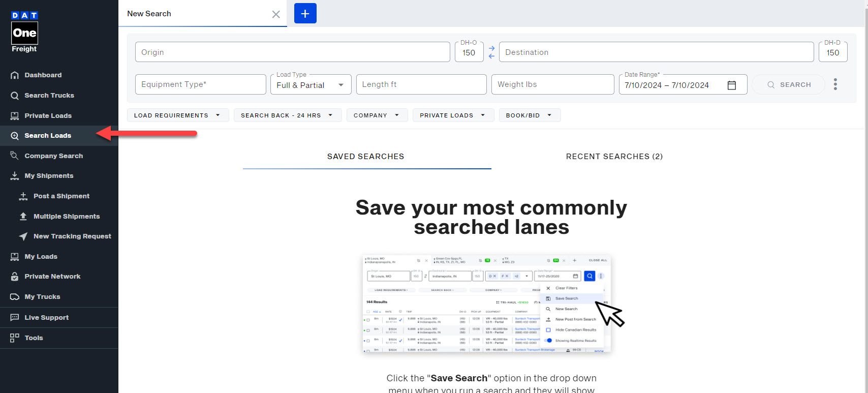Click the Search Trucks magnifier icon
The image size is (868, 393).
(15, 96)
